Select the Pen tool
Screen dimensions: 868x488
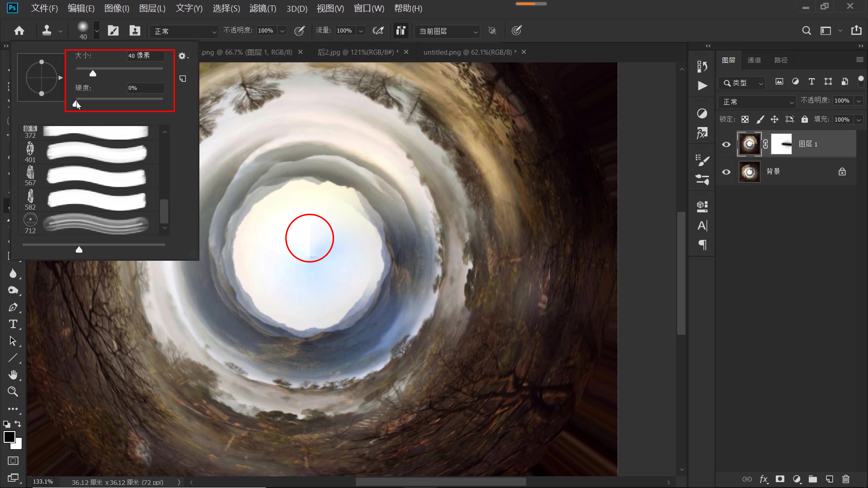tap(13, 307)
